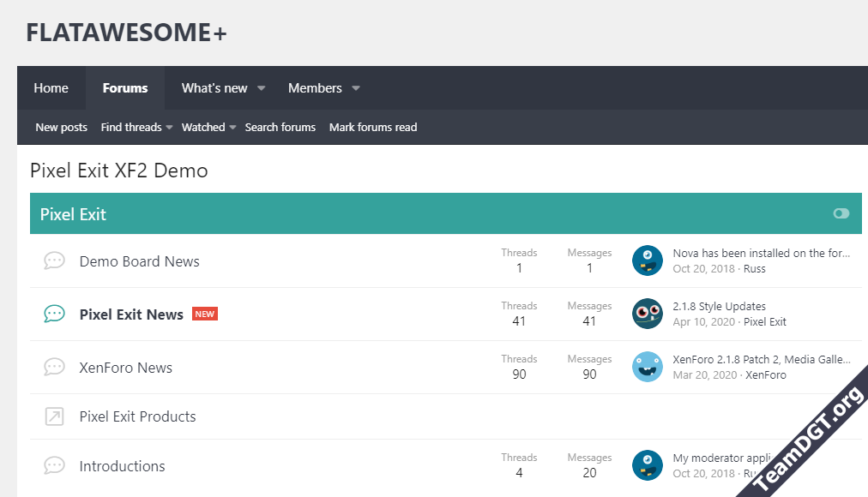Click the Pixel Exit News unread speech-bubble icon
Screen dimensions: 868x497
pyautogui.click(x=54, y=314)
